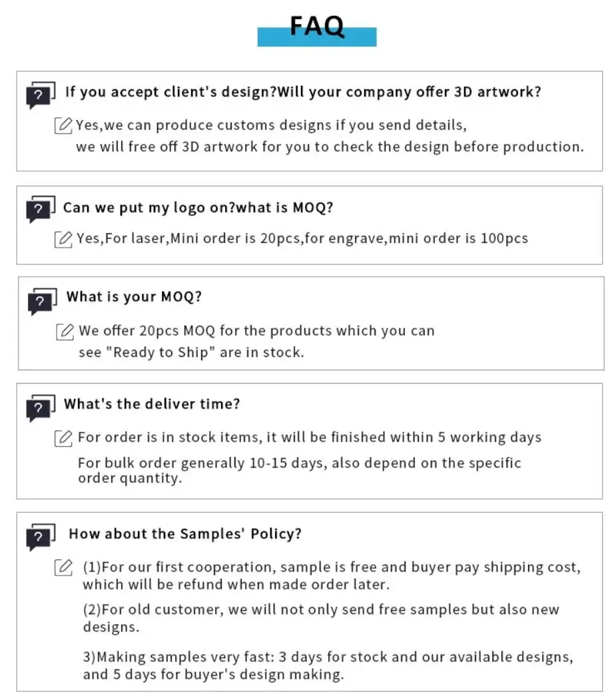614x700 pixels.
Task: Click question bubble icon beside client's design question
Action: click(40, 95)
